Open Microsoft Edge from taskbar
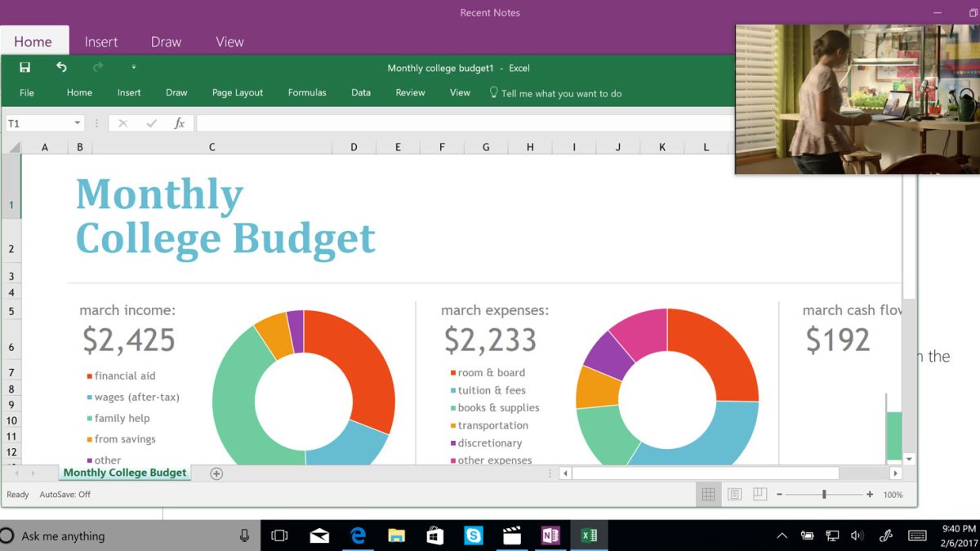This screenshot has height=551, width=980. 358,535
